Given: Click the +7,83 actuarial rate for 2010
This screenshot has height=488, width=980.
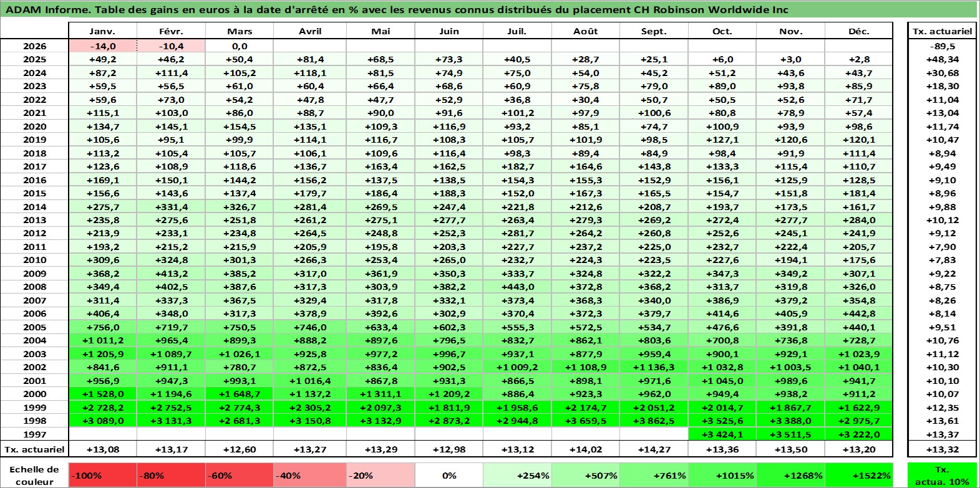Looking at the screenshot, I should pos(943,260).
